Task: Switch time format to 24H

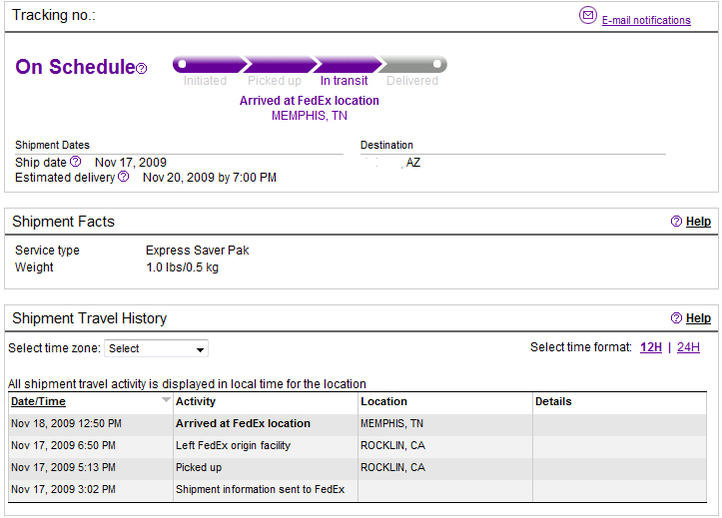Action: (x=688, y=347)
